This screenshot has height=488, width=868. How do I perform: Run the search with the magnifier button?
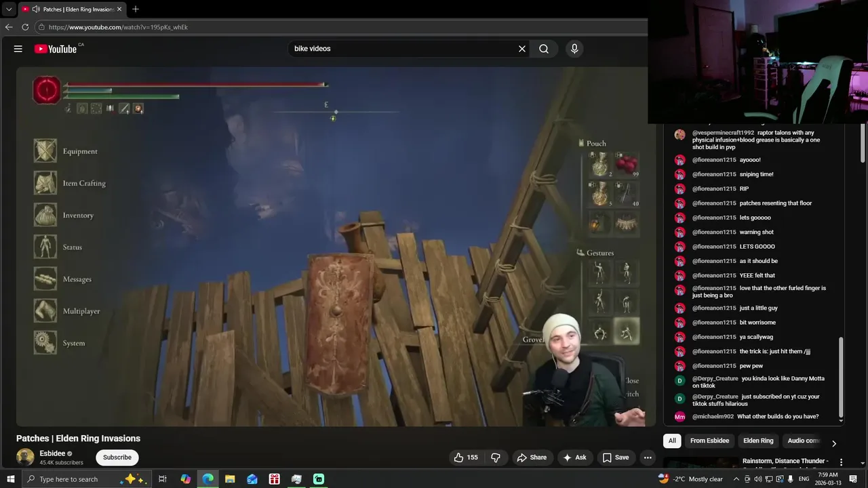[544, 49]
